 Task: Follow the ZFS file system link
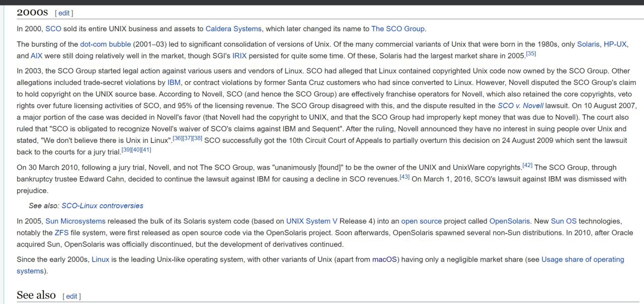tap(61, 233)
